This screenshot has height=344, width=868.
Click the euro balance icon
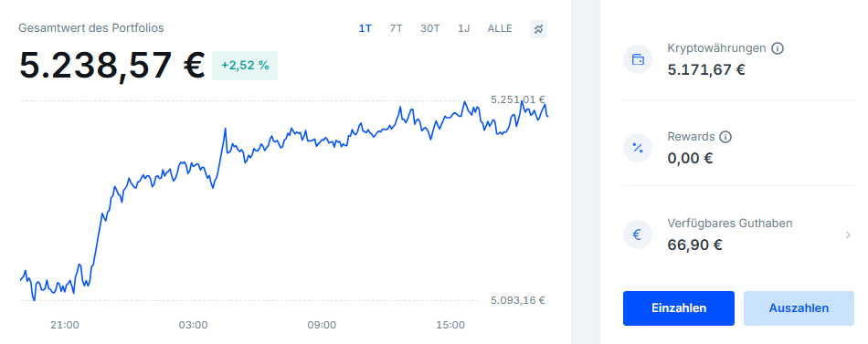[x=637, y=235]
